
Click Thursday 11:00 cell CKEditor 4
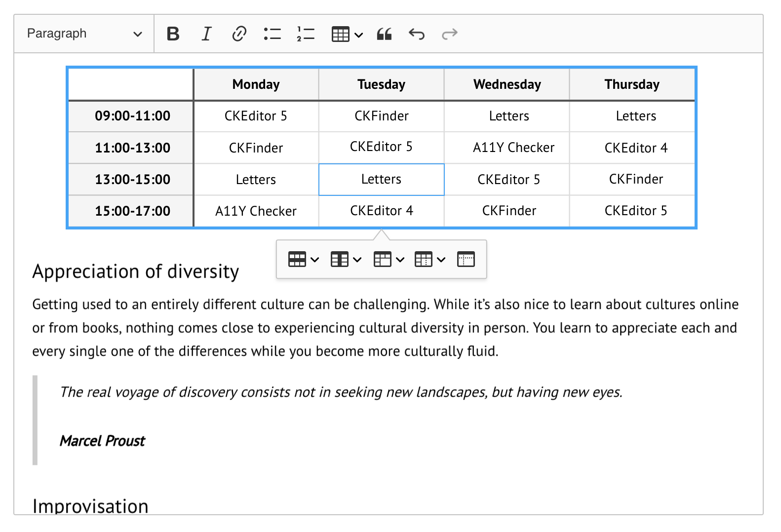click(632, 148)
